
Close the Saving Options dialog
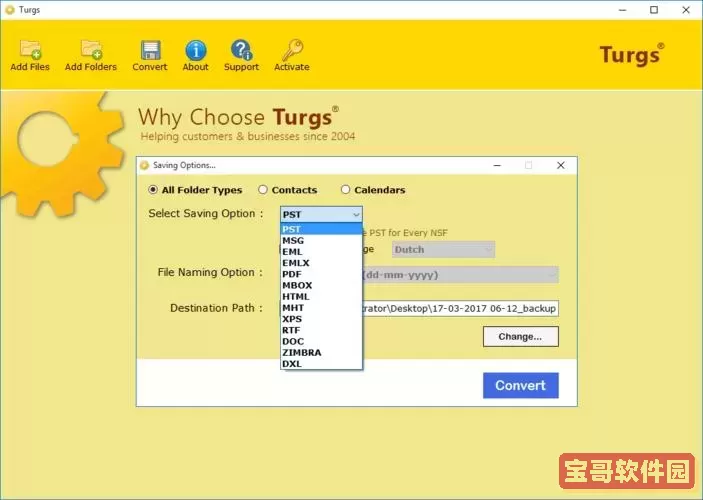(x=560, y=165)
